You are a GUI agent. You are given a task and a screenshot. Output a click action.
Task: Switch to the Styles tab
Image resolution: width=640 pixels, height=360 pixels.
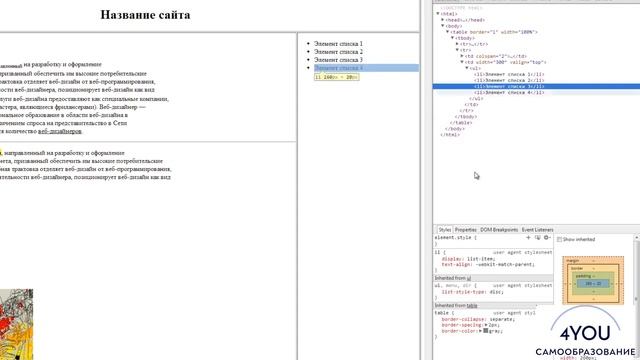click(444, 230)
